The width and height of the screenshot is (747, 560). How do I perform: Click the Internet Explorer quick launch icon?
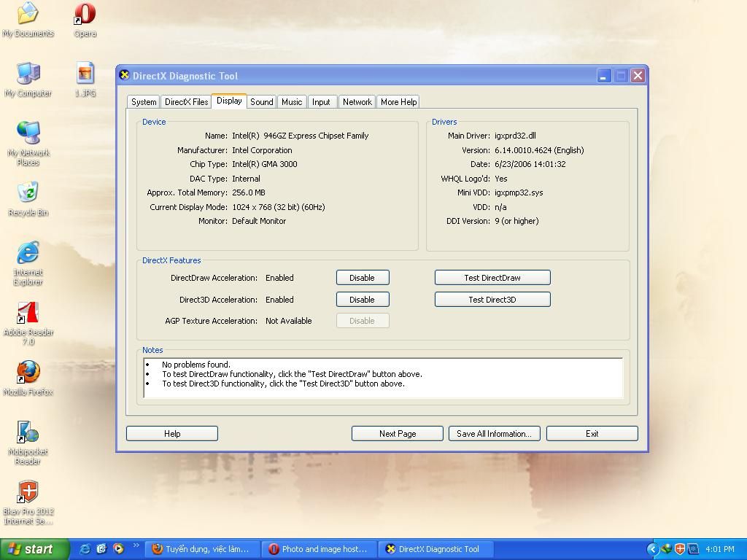click(x=85, y=549)
